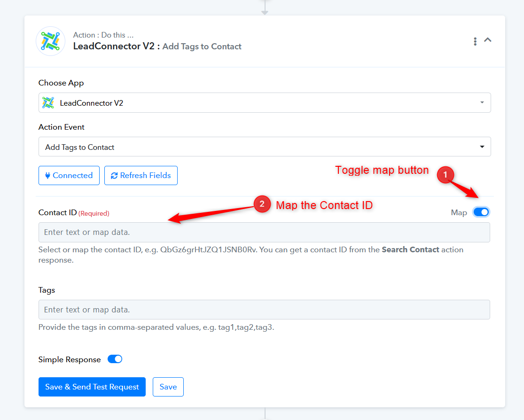Click the tags comma-separated help text
This screenshot has height=420, width=524.
pos(156,327)
